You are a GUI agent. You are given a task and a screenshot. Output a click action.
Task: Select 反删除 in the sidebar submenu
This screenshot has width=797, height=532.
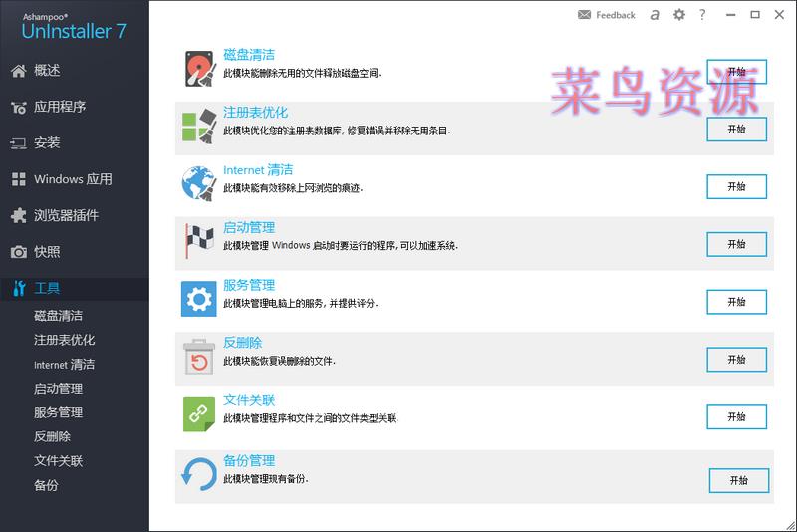pyautogui.click(x=52, y=437)
